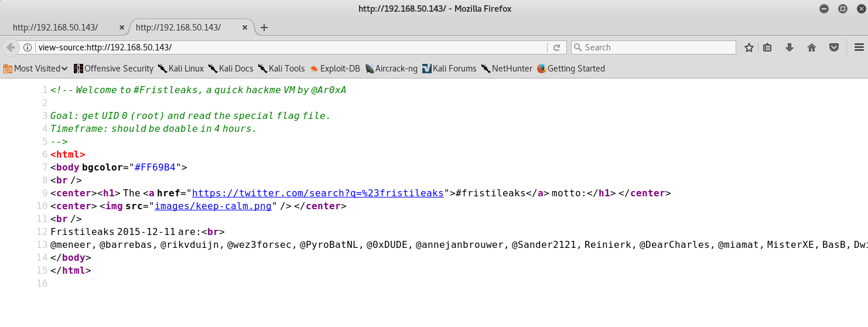The width and height of the screenshot is (868, 327).
Task: Open the Kali Docs bookmark
Action: [231, 69]
